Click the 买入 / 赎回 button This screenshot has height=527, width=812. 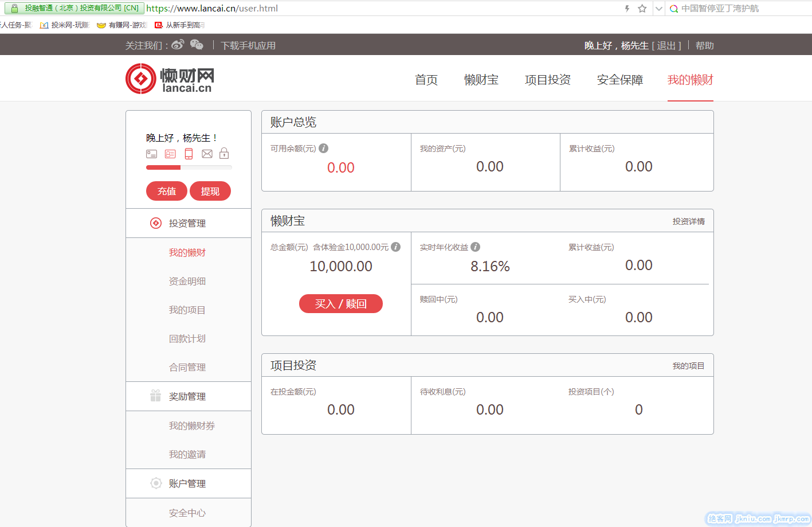(x=341, y=304)
